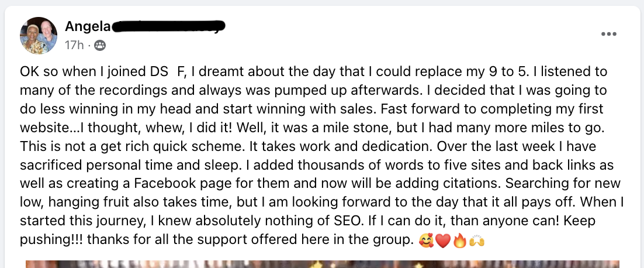Open the attached image below the post
The image size is (644, 268).
click(323, 264)
